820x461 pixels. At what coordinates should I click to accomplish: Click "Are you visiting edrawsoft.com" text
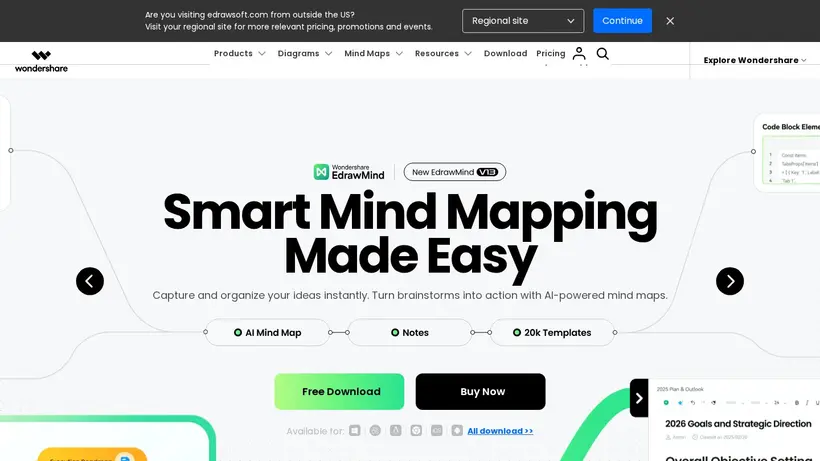[249, 15]
